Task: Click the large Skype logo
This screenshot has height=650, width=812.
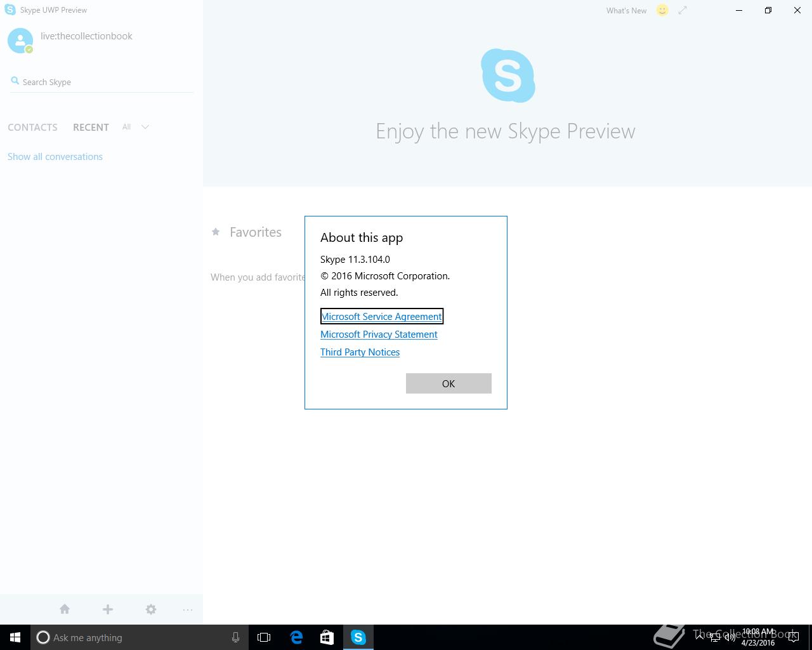Action: click(x=507, y=76)
